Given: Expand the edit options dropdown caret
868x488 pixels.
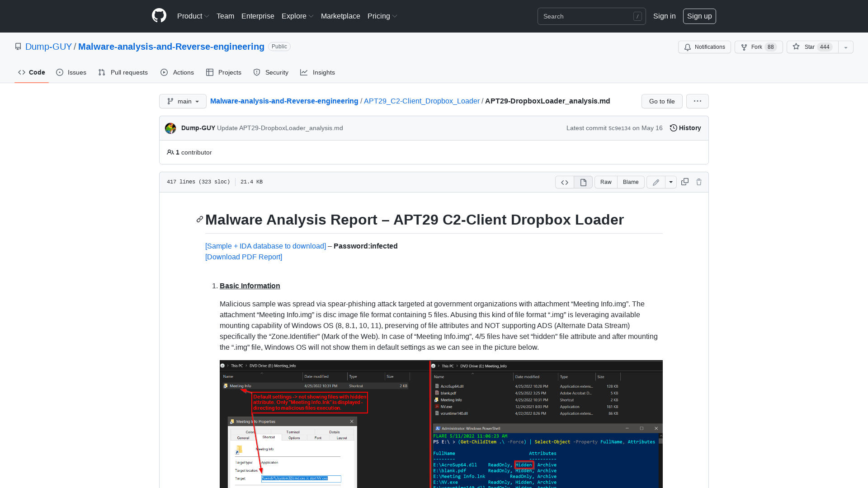Looking at the screenshot, I should click(x=671, y=182).
